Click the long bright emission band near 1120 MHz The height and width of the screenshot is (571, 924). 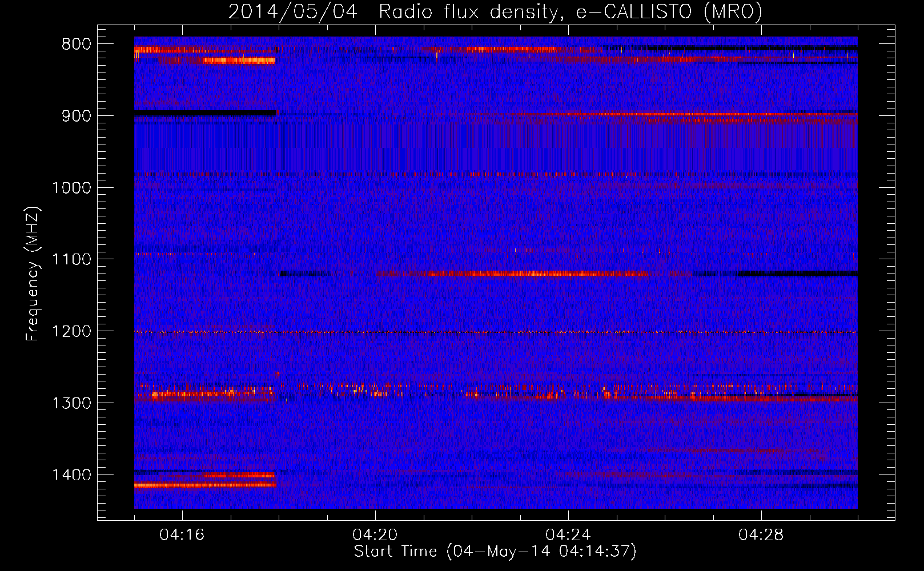[512, 274]
